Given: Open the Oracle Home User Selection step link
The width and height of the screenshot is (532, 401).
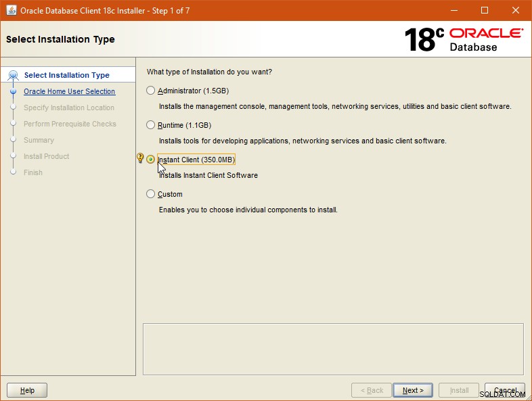Looking at the screenshot, I should (70, 91).
